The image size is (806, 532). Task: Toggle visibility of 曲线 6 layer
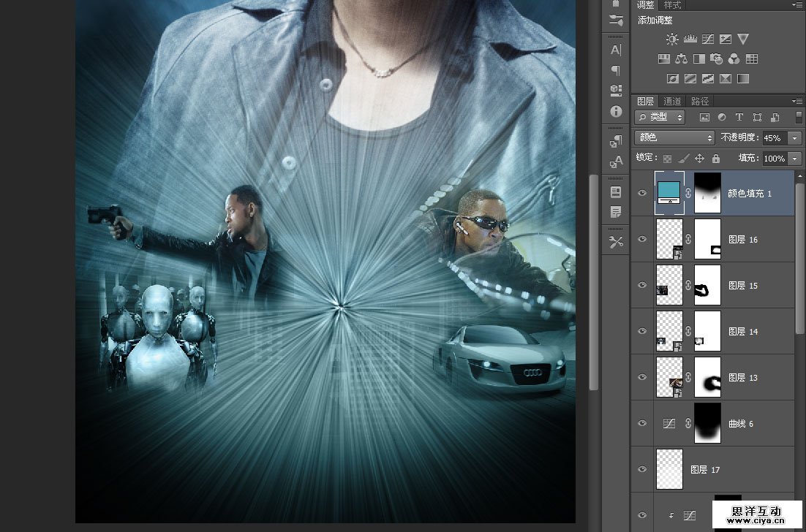point(642,423)
